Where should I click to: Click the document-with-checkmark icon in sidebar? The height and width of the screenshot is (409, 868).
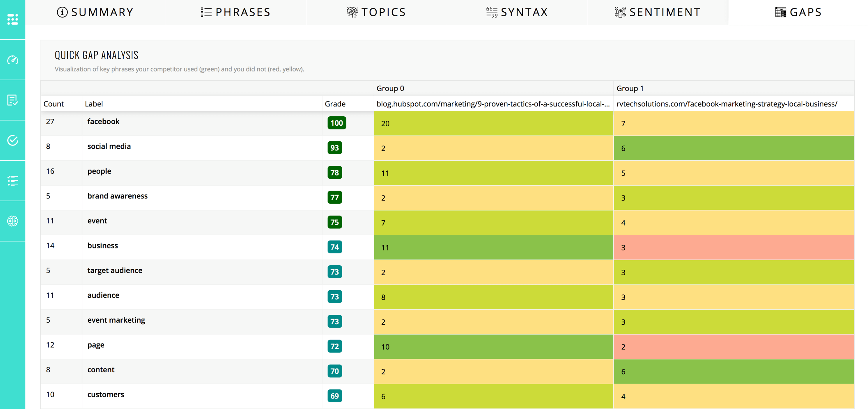coord(13,100)
